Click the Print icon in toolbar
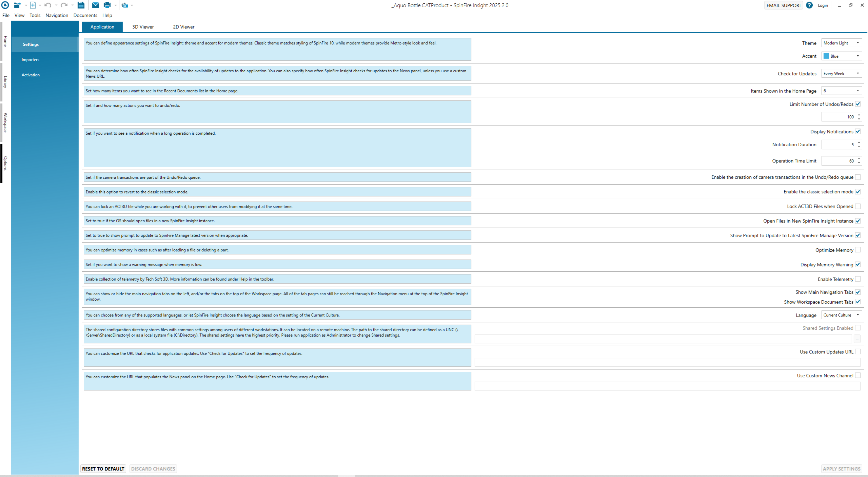This screenshot has height=477, width=868. coord(107,5)
